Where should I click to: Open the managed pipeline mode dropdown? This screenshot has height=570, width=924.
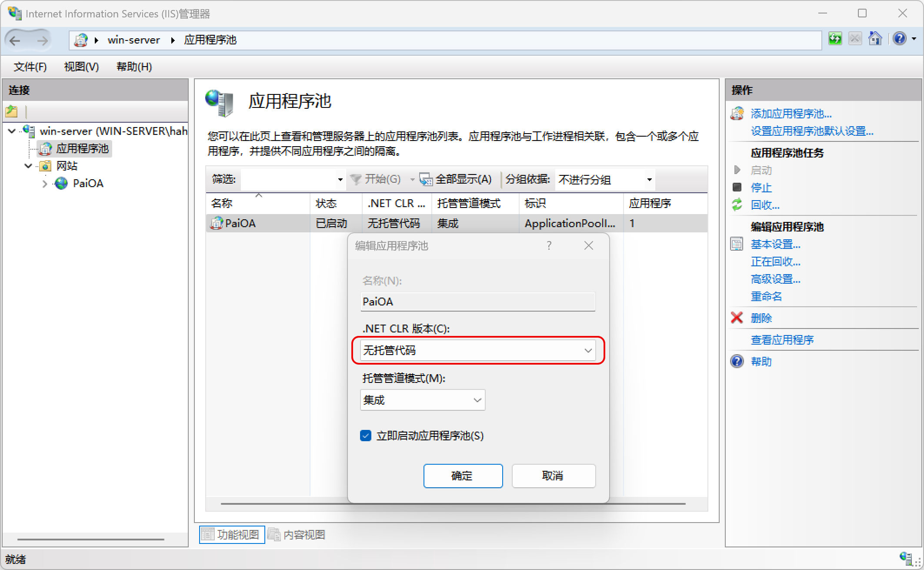pos(422,400)
